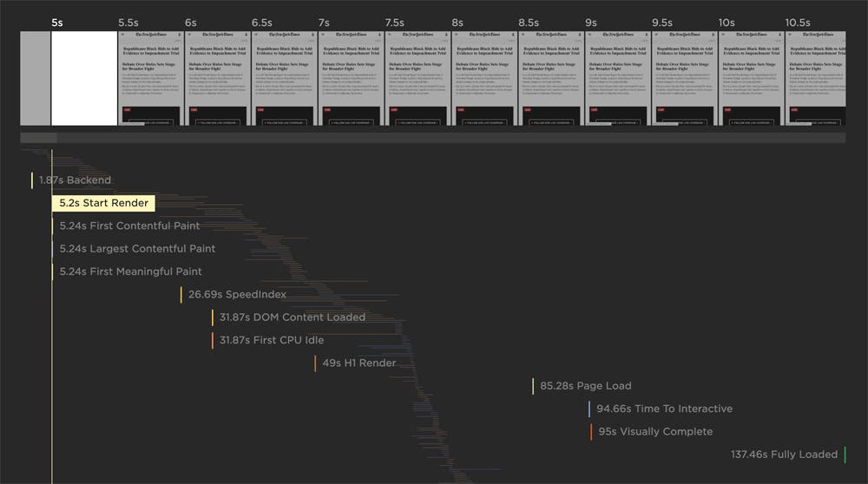This screenshot has height=484, width=868.
Task: Select the filmstrip frame at 7s
Action: pyautogui.click(x=351, y=79)
